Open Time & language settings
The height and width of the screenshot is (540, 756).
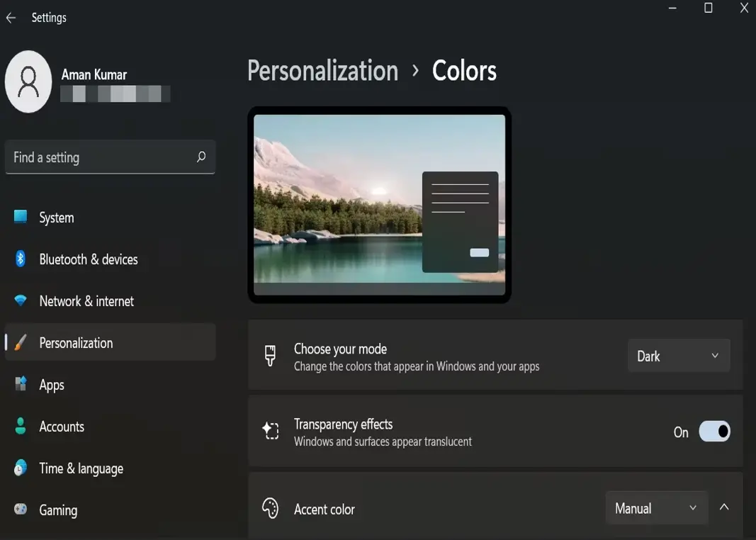(110, 468)
